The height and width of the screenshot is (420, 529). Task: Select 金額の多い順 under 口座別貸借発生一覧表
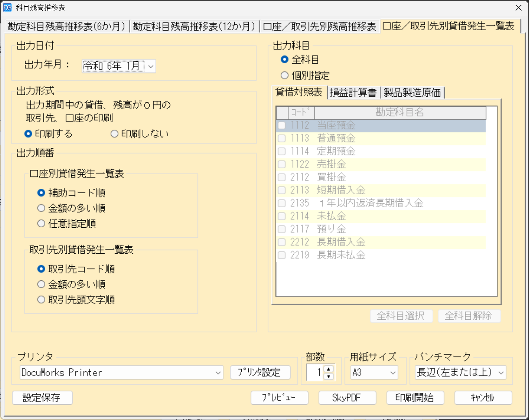(41, 208)
